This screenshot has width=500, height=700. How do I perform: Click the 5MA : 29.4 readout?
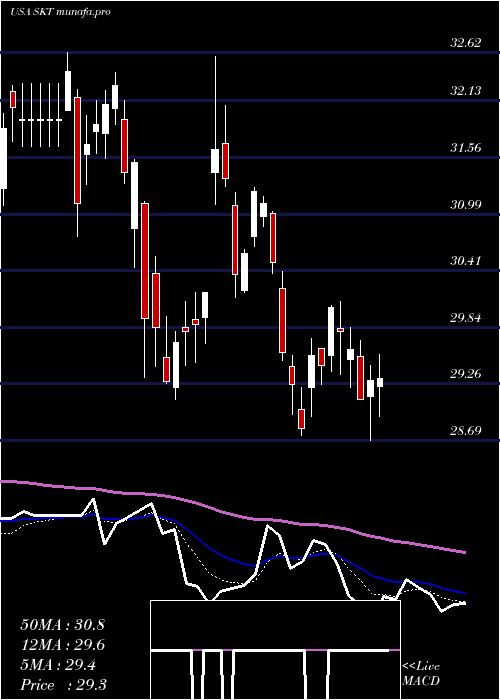(57, 665)
